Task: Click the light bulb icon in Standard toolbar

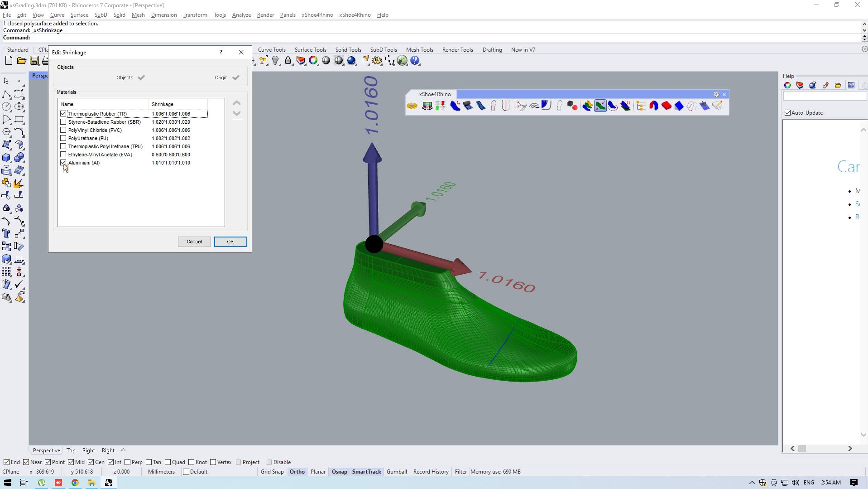Action: pos(275,61)
